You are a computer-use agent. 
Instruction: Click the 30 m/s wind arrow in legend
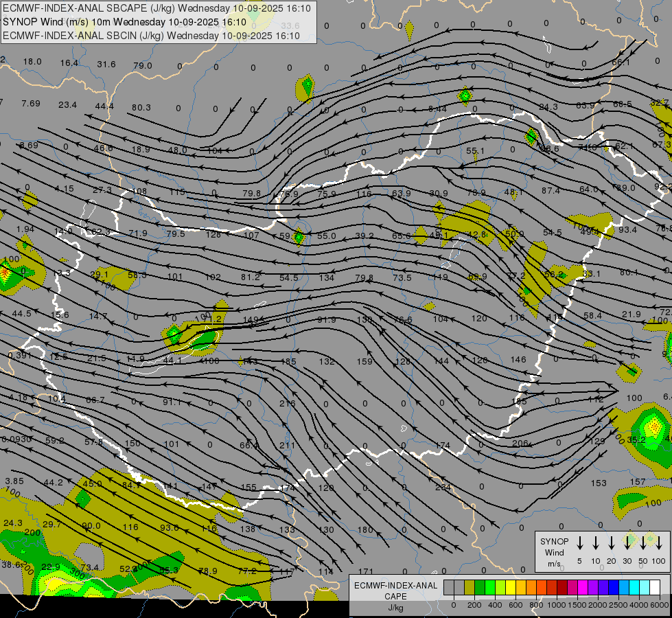click(627, 542)
